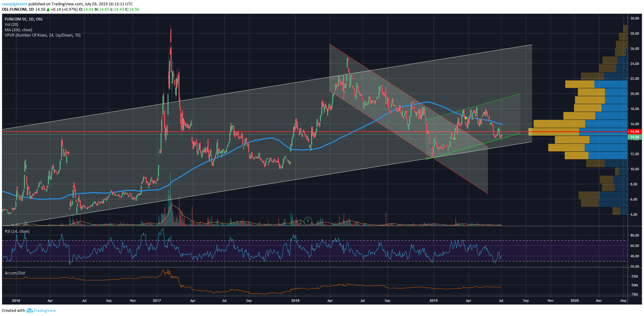Screen dimensions: 644x316
Task: Click the 80.00 RSI axis label
Action: [x=635, y=235]
